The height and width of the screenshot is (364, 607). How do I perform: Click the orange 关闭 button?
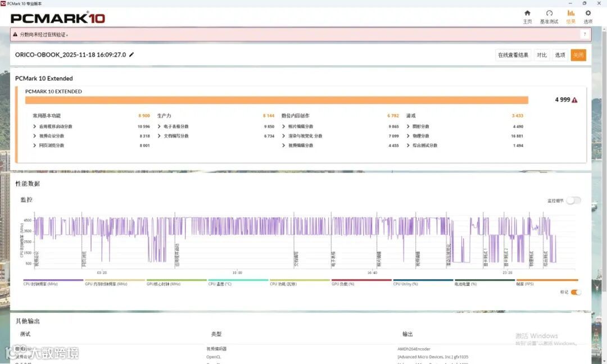click(578, 55)
